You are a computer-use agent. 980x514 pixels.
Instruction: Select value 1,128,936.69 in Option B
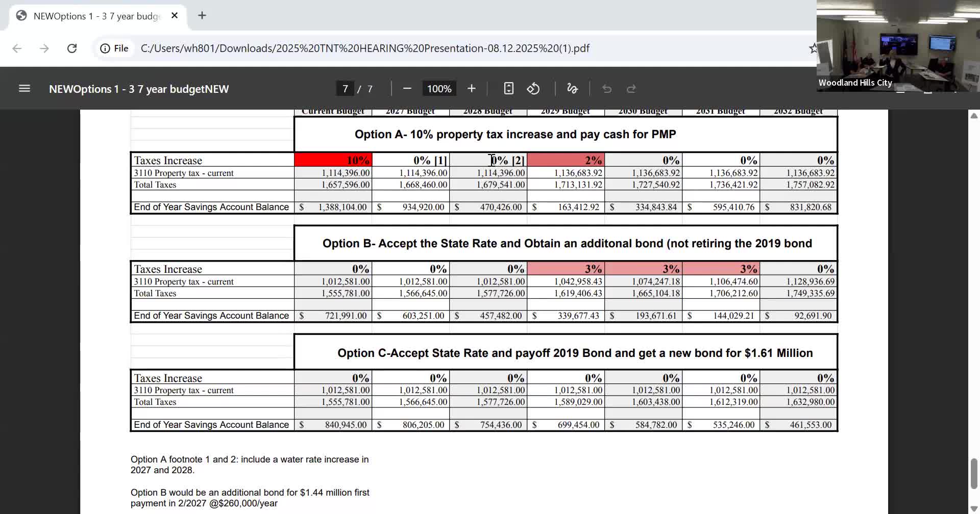point(811,281)
